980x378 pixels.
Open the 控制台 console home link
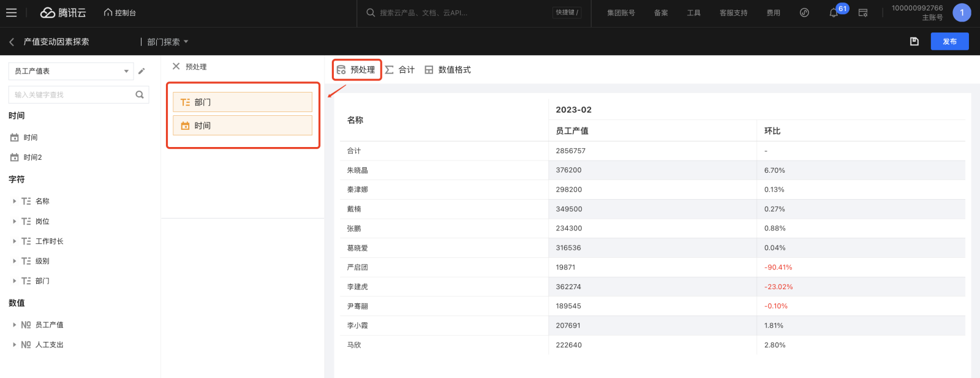120,12
